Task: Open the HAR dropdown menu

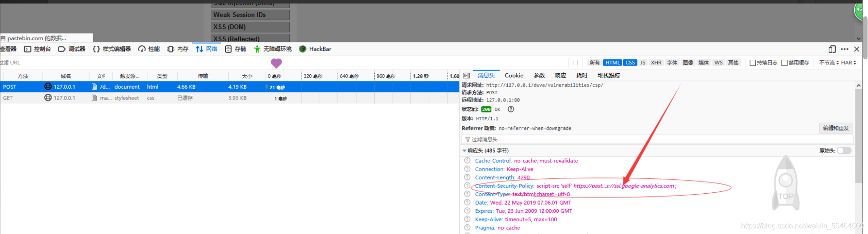Action: [849, 62]
